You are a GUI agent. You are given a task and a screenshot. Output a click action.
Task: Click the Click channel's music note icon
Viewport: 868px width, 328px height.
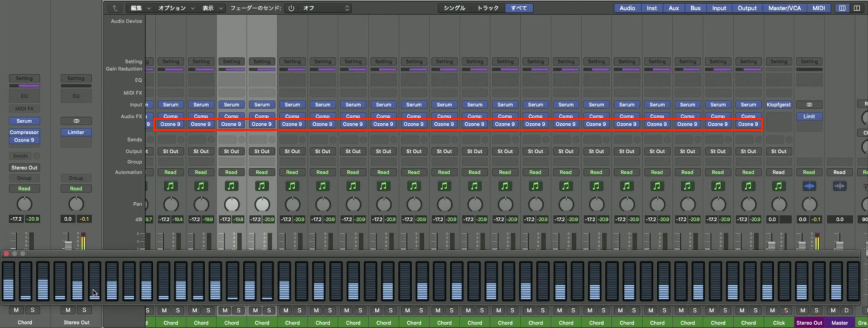pyautogui.click(x=778, y=186)
